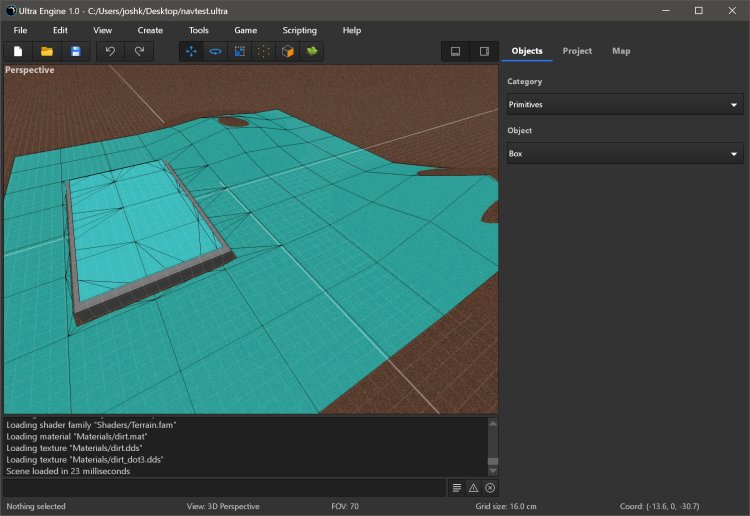
Task: Select the Rotate tool
Action: [x=216, y=51]
